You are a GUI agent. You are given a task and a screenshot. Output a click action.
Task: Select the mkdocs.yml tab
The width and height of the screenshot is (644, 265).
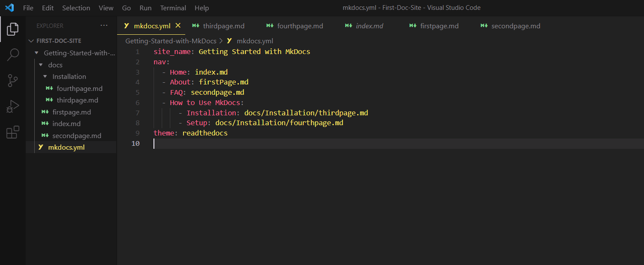coord(151,26)
